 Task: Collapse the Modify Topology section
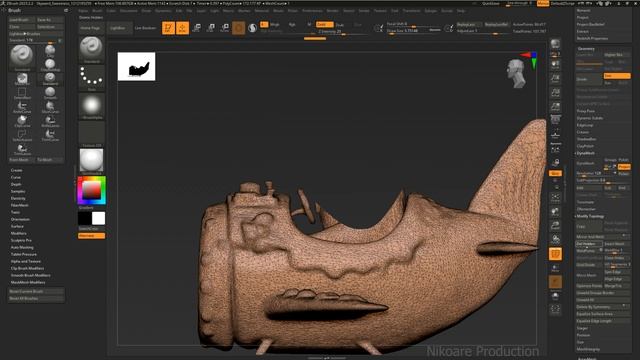590,216
